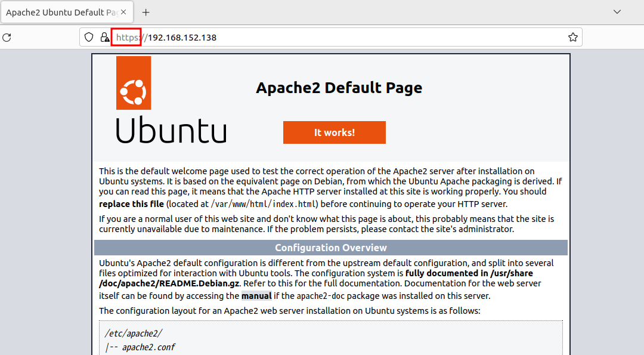Click the '/etc/apache2/' line in code block
644x355 pixels.
tap(134, 334)
